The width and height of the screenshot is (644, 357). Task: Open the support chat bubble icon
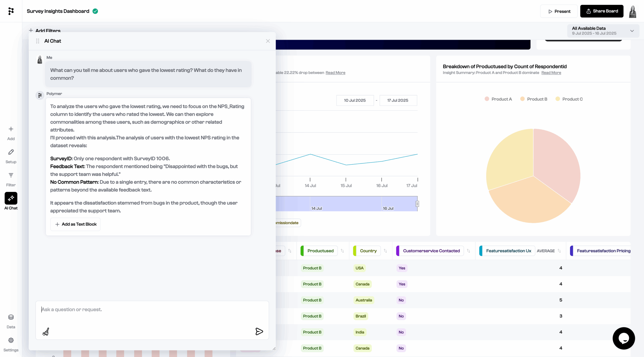pyautogui.click(x=623, y=338)
